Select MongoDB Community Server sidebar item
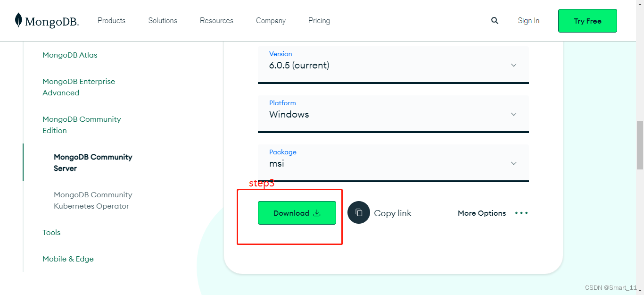 (x=93, y=163)
